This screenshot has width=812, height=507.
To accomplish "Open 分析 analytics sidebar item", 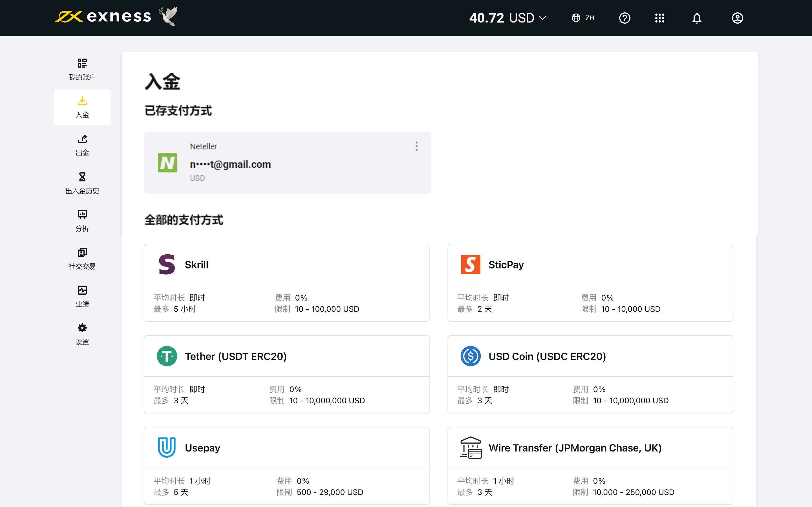I will coord(82,221).
